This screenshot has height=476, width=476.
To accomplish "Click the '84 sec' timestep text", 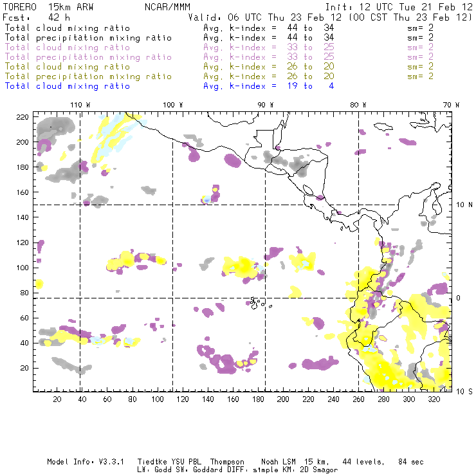I will pyautogui.click(x=411, y=462).
